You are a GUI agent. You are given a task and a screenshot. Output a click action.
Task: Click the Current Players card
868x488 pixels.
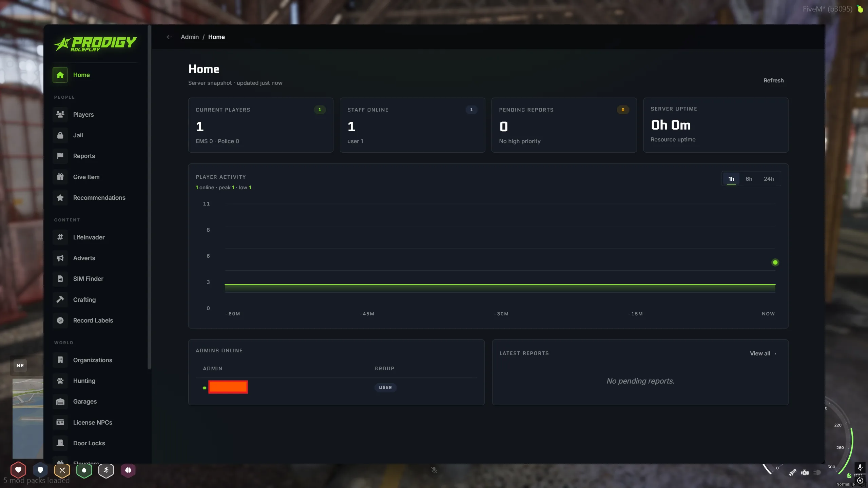click(x=261, y=125)
